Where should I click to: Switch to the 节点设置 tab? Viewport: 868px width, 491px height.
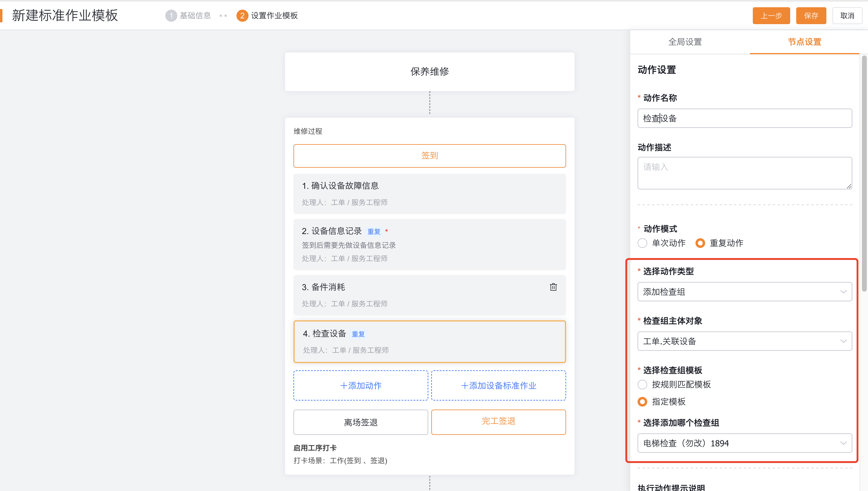click(804, 42)
